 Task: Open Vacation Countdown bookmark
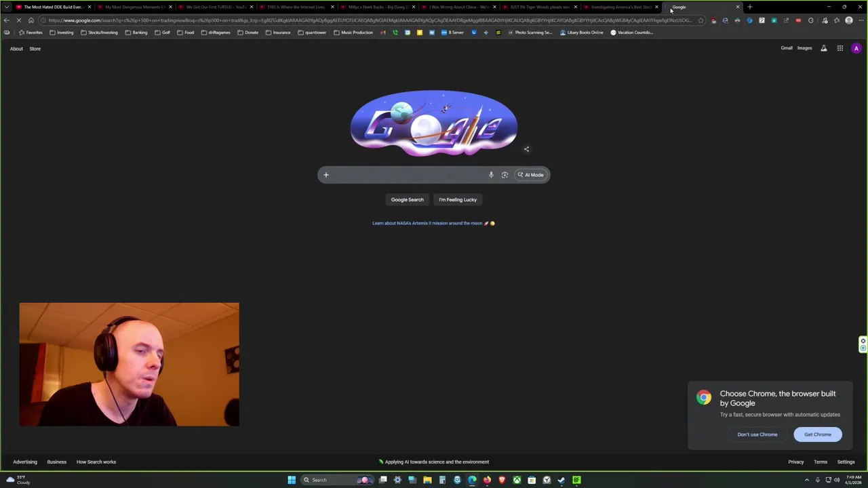click(632, 33)
